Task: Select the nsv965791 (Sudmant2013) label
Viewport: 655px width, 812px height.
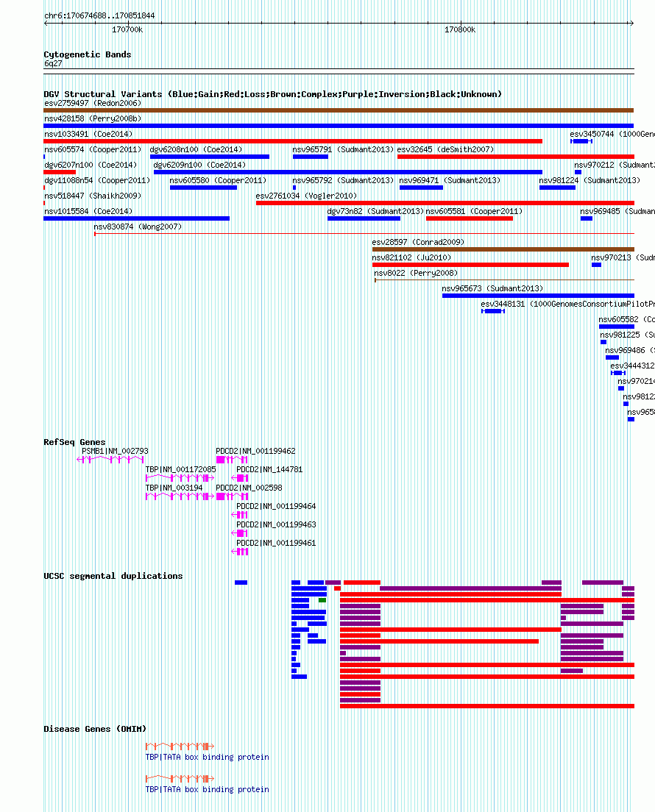Action: [x=343, y=149]
